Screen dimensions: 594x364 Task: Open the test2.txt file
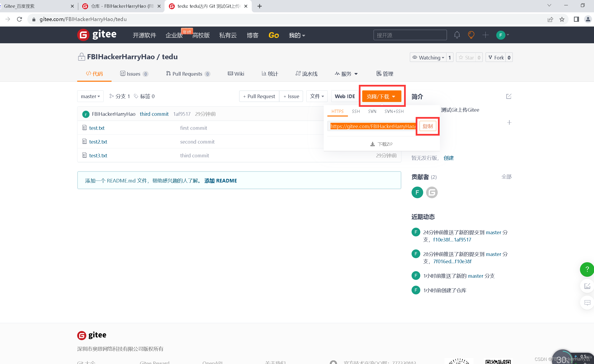coord(98,142)
